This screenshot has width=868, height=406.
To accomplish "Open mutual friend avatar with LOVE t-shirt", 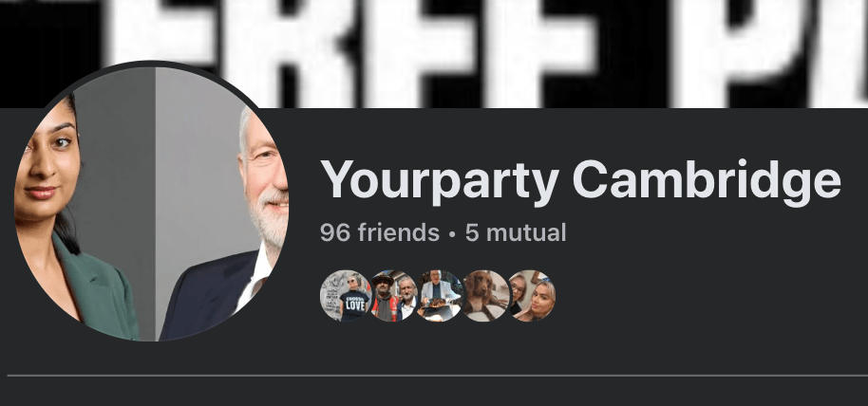I will click(x=346, y=295).
